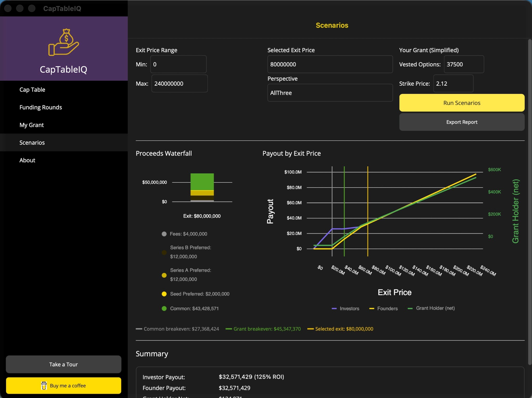Open the Perspective AllThree dropdown
Image resolution: width=532 pixels, height=398 pixels.
(330, 93)
